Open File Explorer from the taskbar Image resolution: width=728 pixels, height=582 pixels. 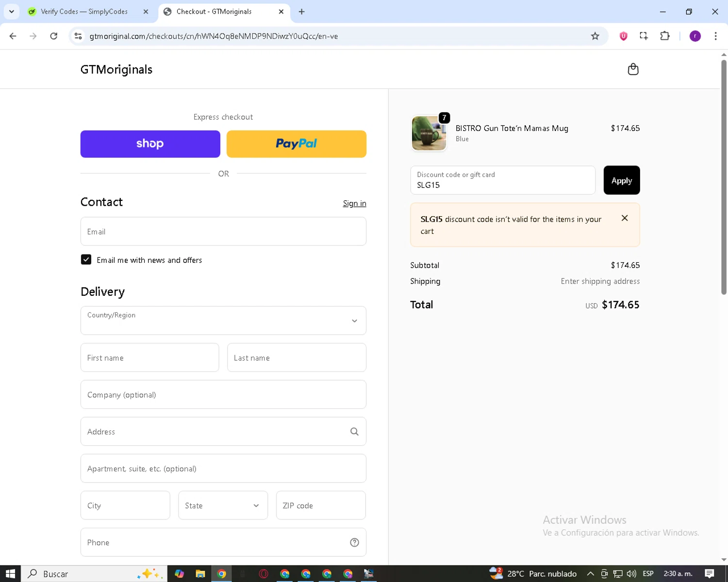200,574
